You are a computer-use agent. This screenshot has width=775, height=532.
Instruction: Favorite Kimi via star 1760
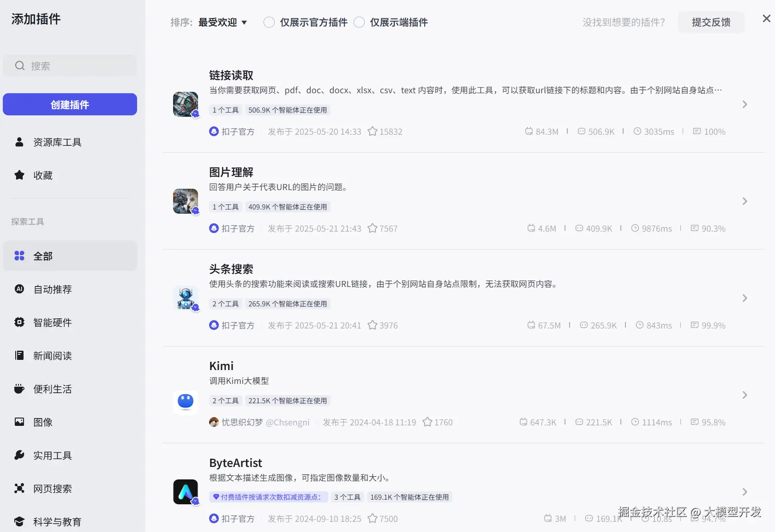[427, 422]
